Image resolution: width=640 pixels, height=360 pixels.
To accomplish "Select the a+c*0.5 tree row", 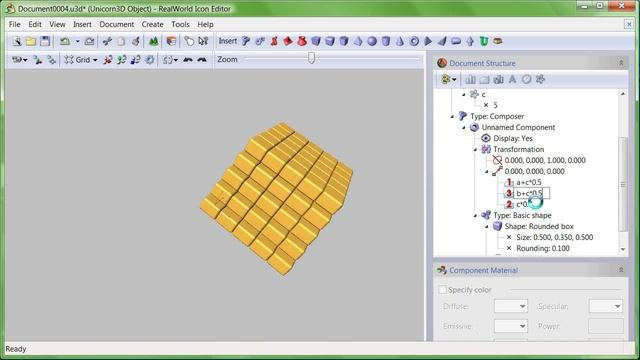I will coord(529,182).
